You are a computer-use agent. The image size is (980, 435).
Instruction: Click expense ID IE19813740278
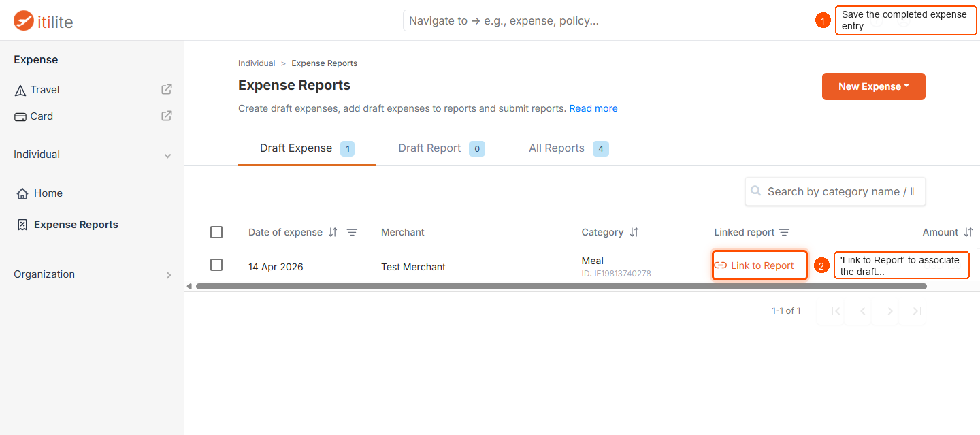tap(617, 274)
